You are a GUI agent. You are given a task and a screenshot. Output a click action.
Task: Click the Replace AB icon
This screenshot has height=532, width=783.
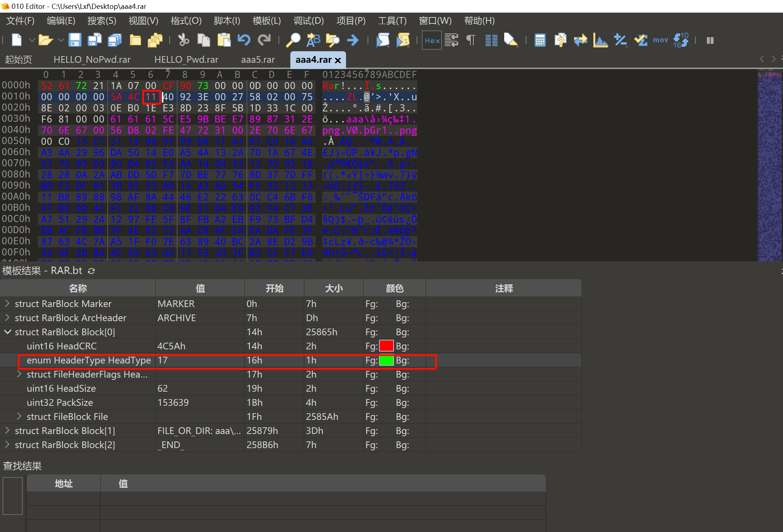click(313, 40)
